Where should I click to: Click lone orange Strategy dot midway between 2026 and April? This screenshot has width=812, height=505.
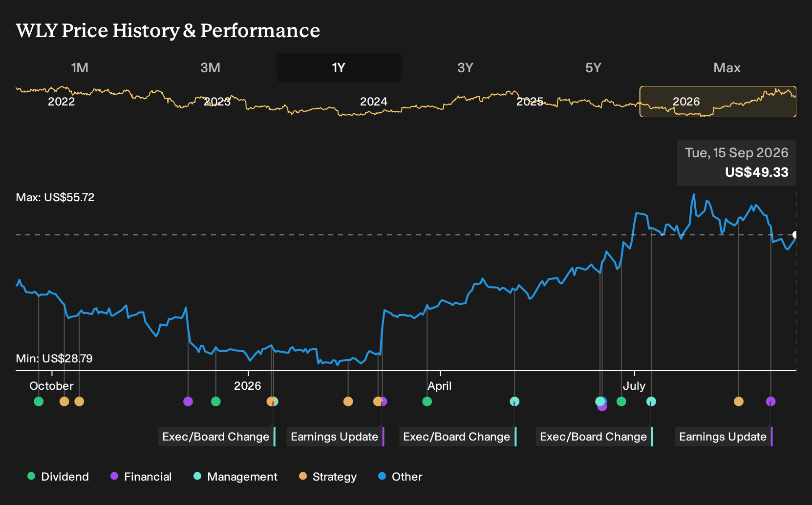(348, 401)
